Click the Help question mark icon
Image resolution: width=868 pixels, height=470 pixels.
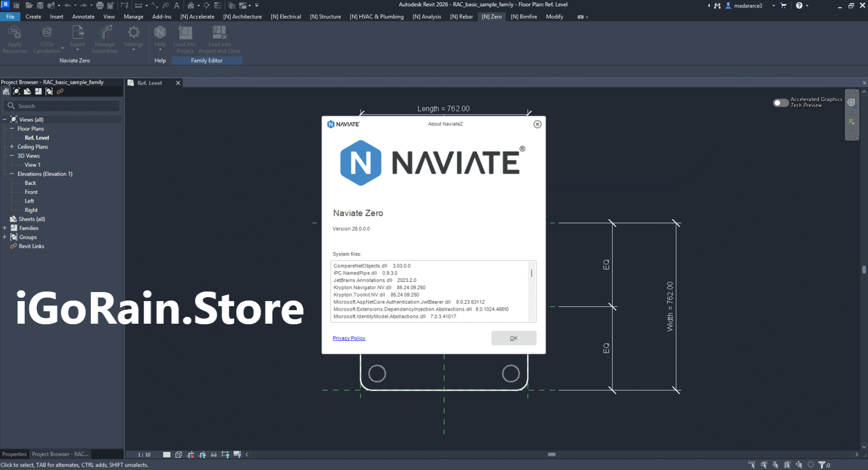coord(799,6)
